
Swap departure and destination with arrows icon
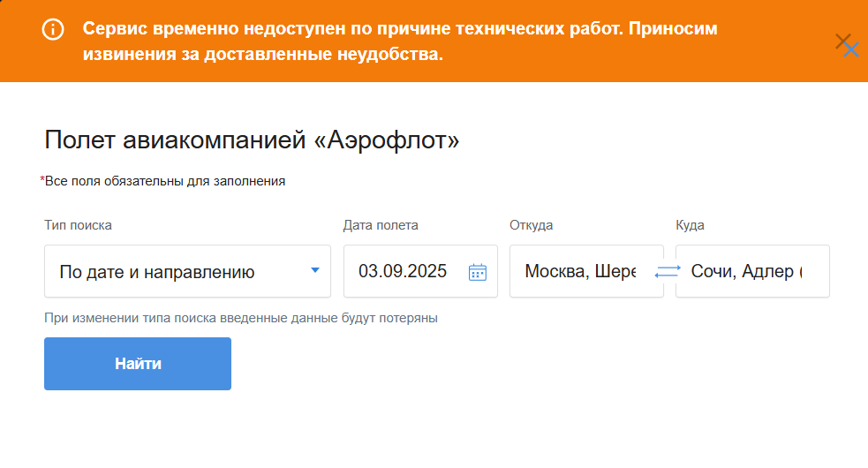(x=668, y=272)
